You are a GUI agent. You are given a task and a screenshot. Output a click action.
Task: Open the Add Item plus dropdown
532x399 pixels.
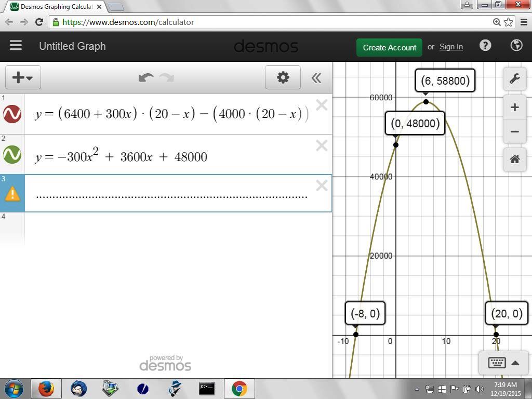click(23, 78)
